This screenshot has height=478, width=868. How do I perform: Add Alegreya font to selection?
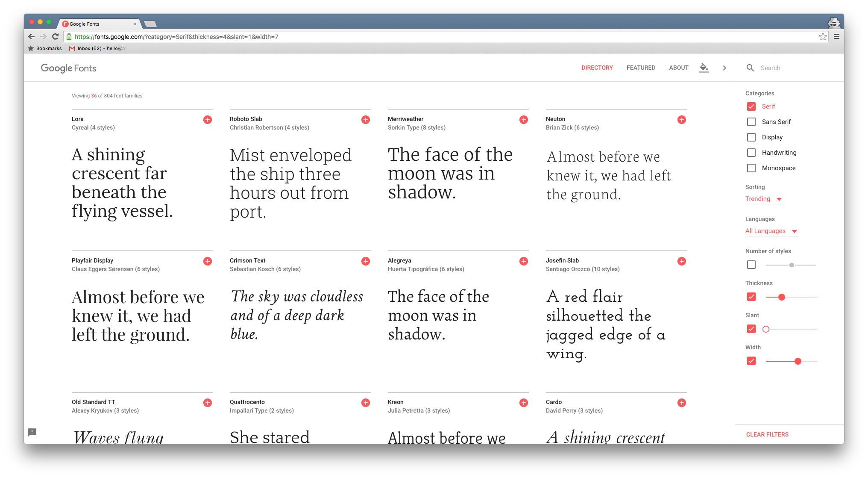(524, 261)
